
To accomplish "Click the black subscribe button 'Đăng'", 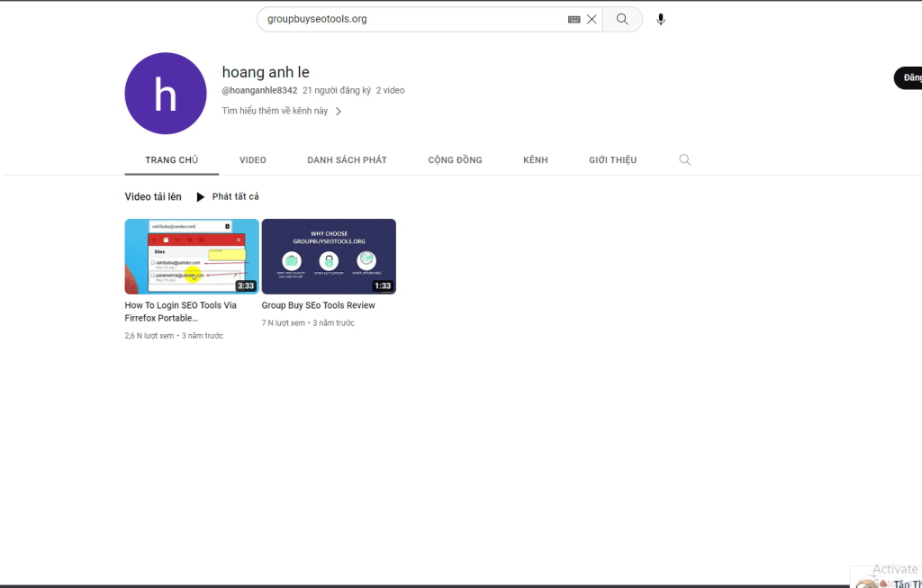I will pos(908,78).
